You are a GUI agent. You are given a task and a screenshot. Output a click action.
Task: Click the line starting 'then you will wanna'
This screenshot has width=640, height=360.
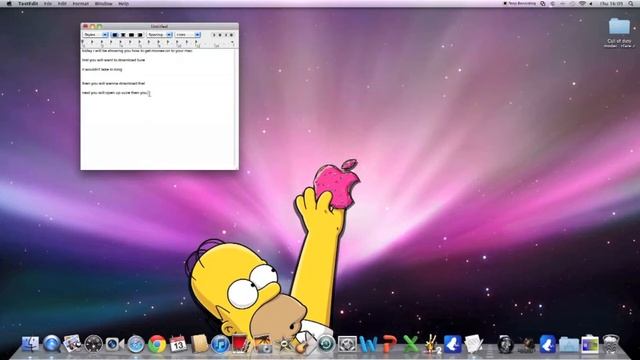[x=113, y=83]
